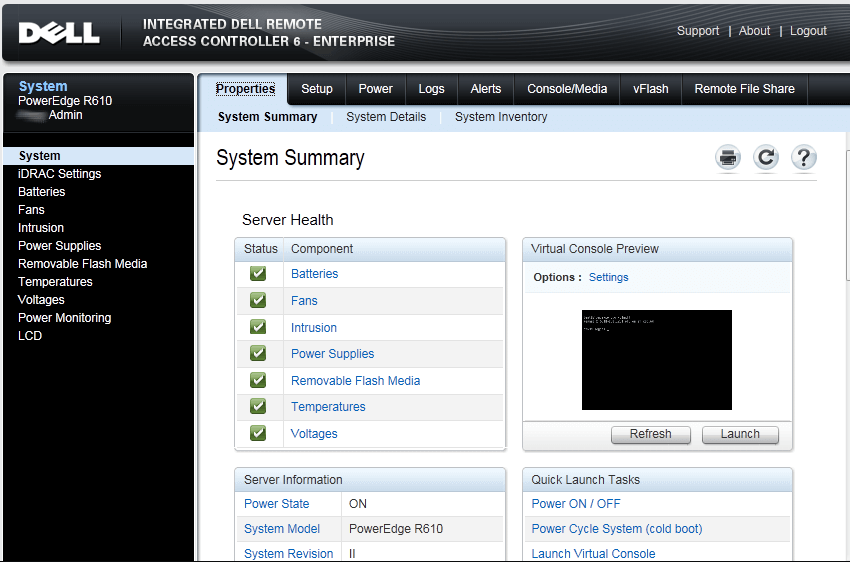Viewport: 850px width, 562px height.
Task: Open the vFlash tab
Action: pos(651,89)
